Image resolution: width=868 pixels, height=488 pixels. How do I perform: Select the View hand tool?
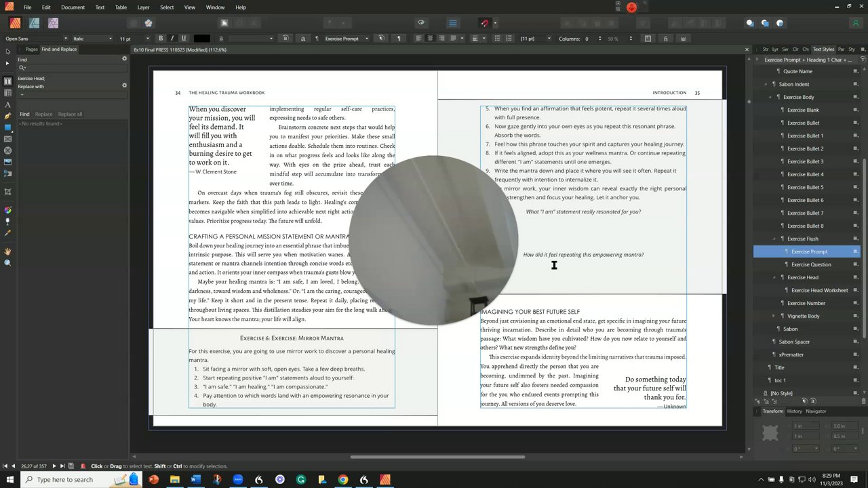click(7, 251)
